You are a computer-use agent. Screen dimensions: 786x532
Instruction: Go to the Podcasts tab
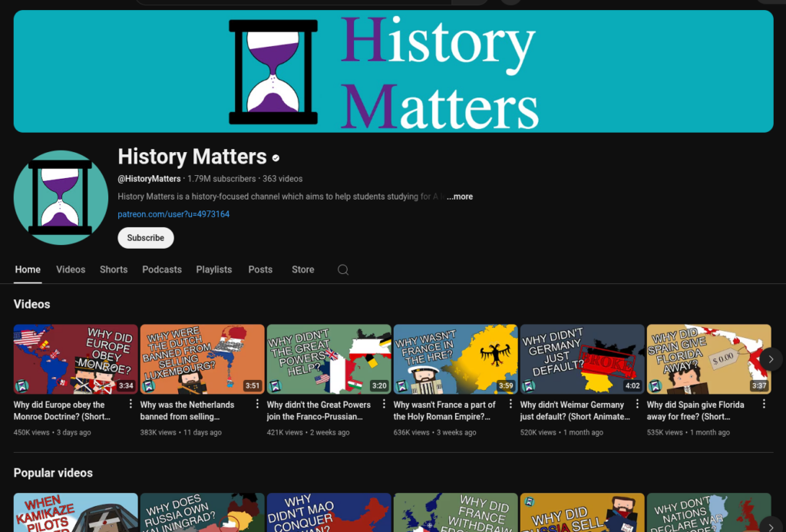click(x=162, y=269)
